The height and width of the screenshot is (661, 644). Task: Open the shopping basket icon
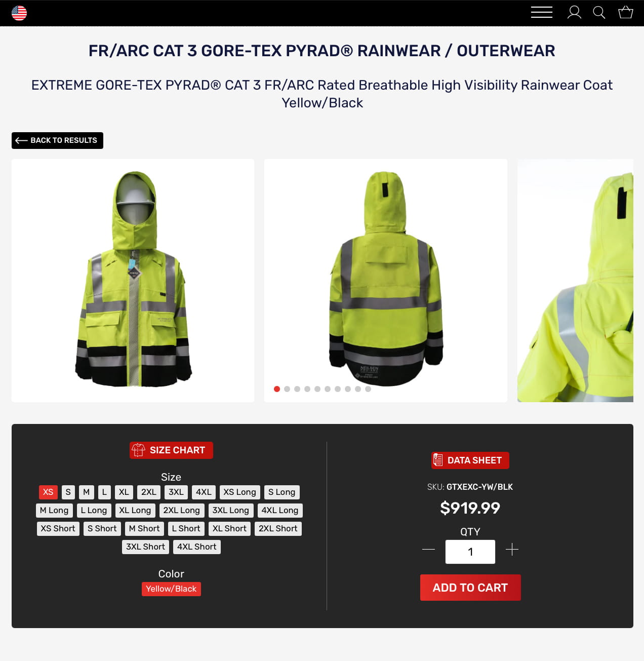click(626, 12)
